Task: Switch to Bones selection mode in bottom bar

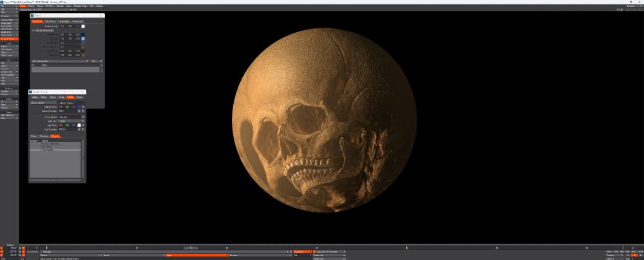Action: 133,255
